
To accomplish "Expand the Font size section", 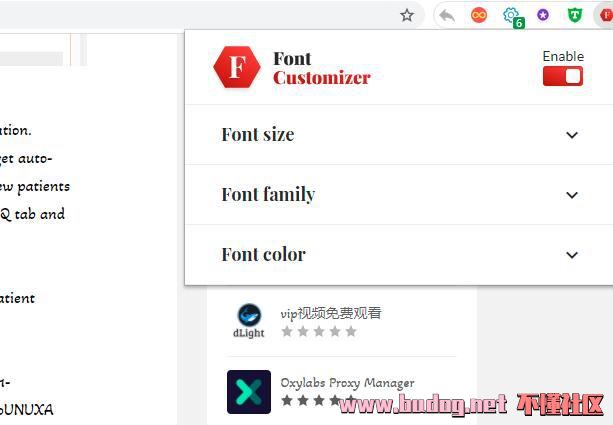I will point(399,135).
